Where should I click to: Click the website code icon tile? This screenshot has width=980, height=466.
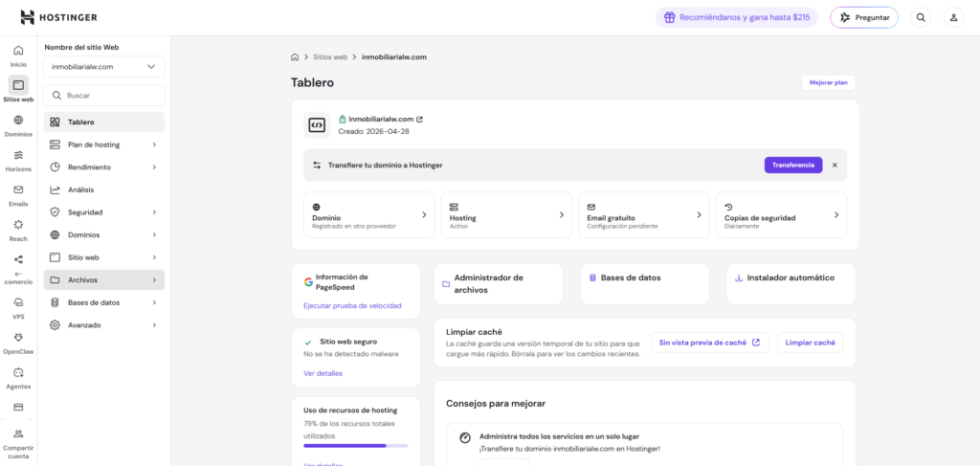click(317, 125)
